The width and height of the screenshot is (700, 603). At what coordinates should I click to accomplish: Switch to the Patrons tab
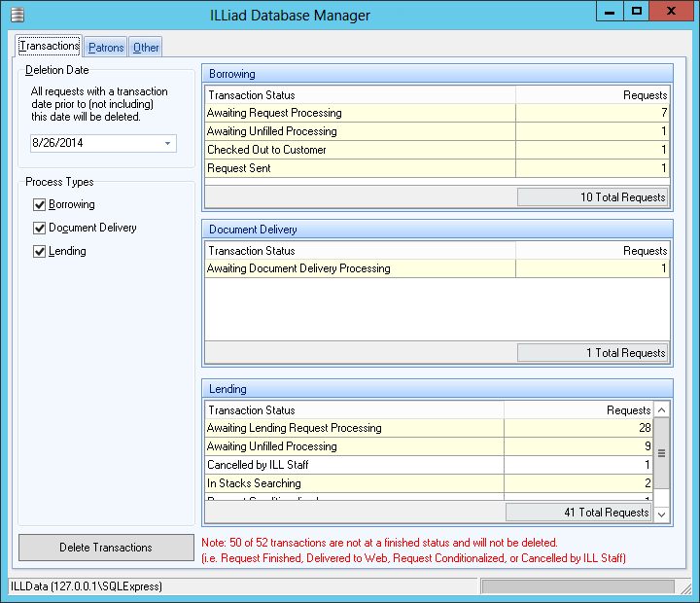coord(106,47)
